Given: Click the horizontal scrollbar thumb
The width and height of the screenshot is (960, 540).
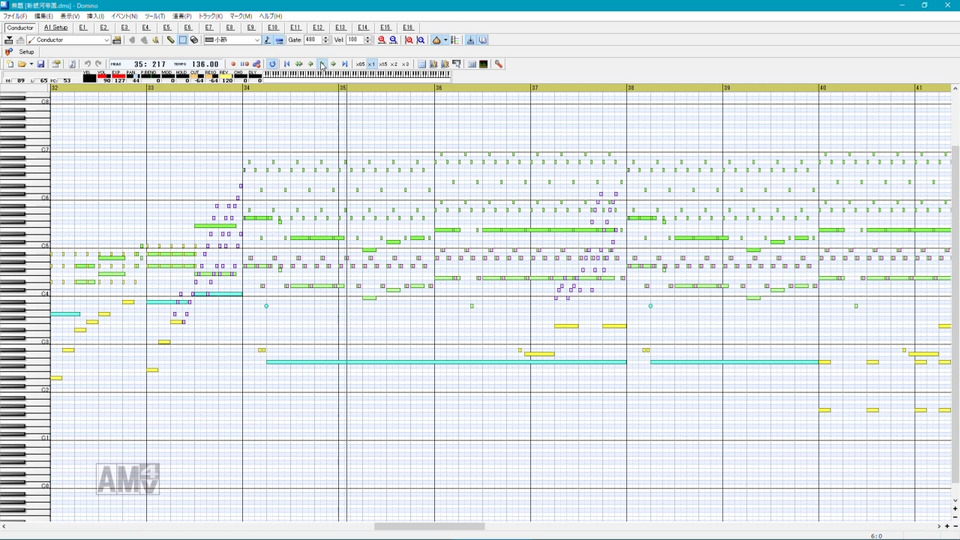Looking at the screenshot, I should click(x=429, y=527).
